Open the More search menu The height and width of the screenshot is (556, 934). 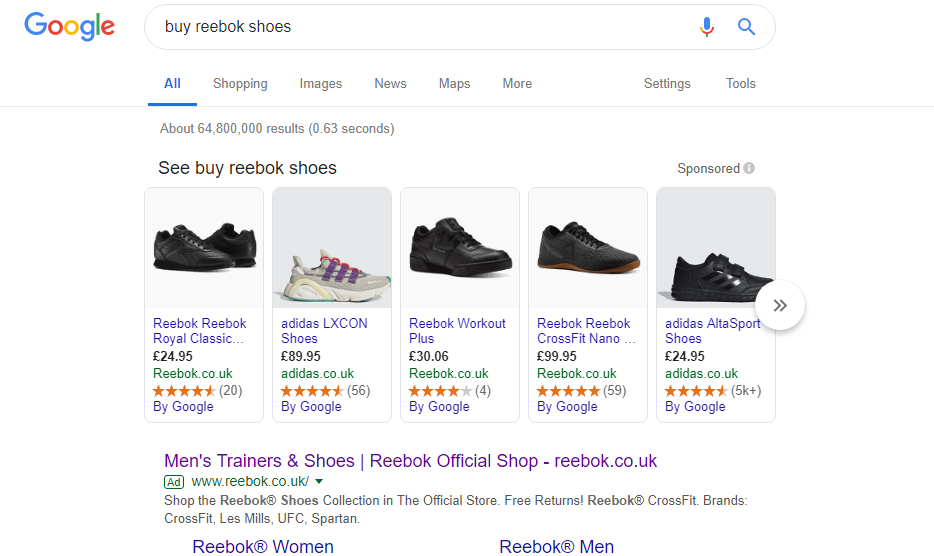point(517,83)
